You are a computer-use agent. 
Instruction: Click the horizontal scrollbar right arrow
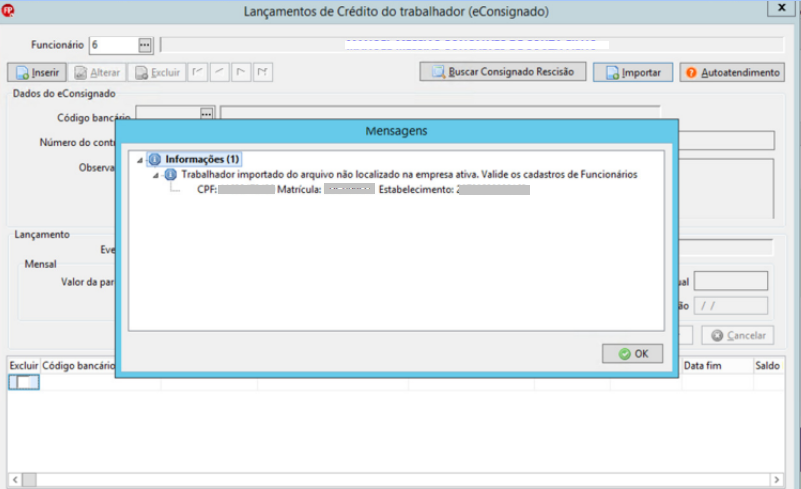click(777, 480)
